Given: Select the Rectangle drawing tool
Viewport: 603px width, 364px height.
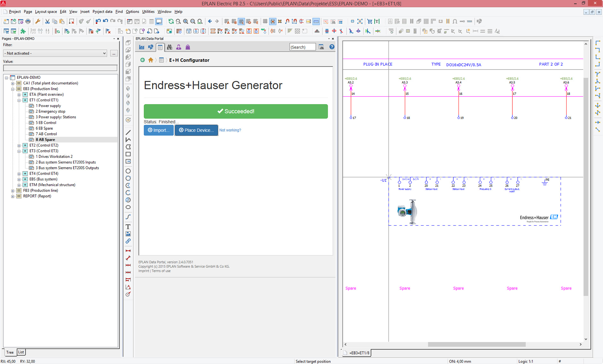Looking at the screenshot, I should coord(128,154).
